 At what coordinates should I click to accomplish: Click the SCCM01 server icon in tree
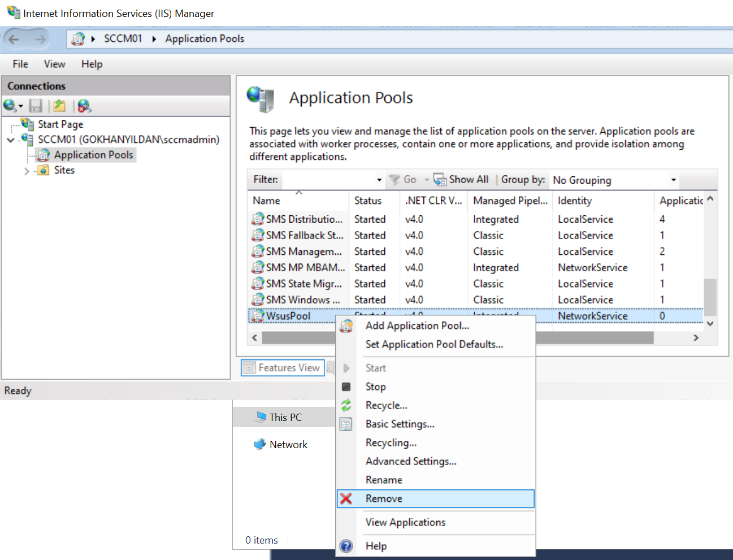coord(27,139)
